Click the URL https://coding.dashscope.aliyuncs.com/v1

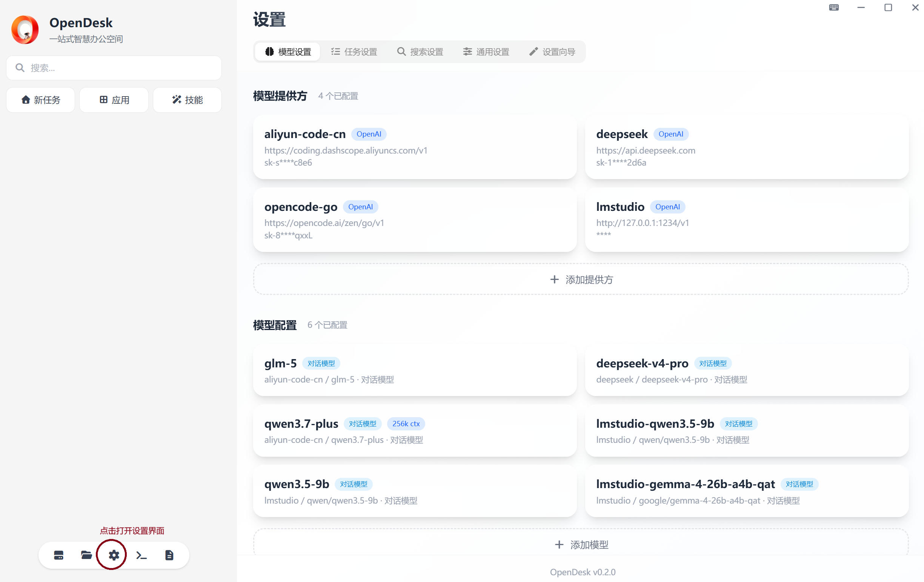tap(346, 150)
